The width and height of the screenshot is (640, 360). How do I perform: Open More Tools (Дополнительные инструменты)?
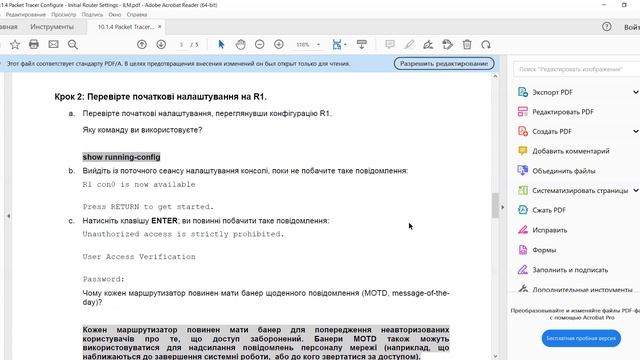[x=582, y=289]
